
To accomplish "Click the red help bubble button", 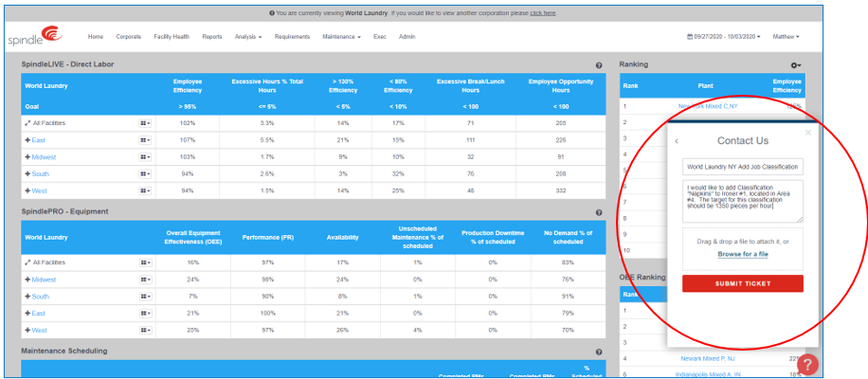I will coord(808,365).
